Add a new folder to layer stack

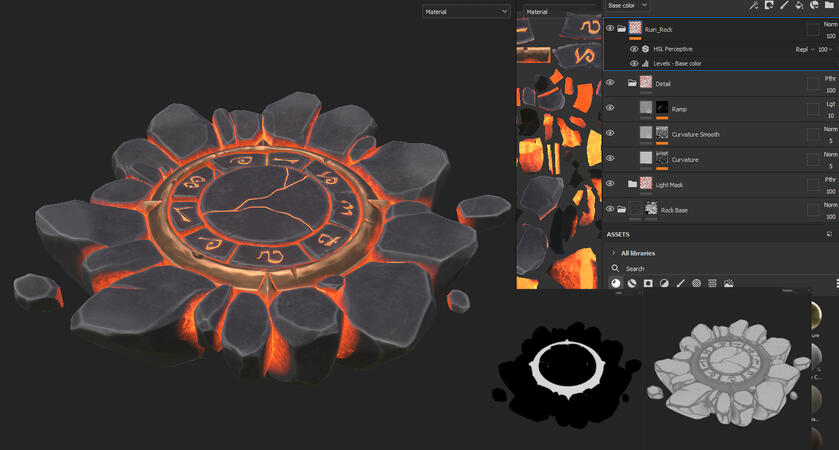[x=830, y=5]
